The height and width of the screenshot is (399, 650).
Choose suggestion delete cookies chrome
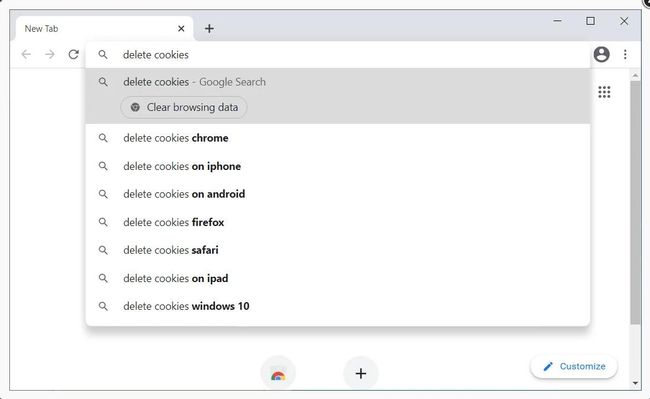click(337, 138)
